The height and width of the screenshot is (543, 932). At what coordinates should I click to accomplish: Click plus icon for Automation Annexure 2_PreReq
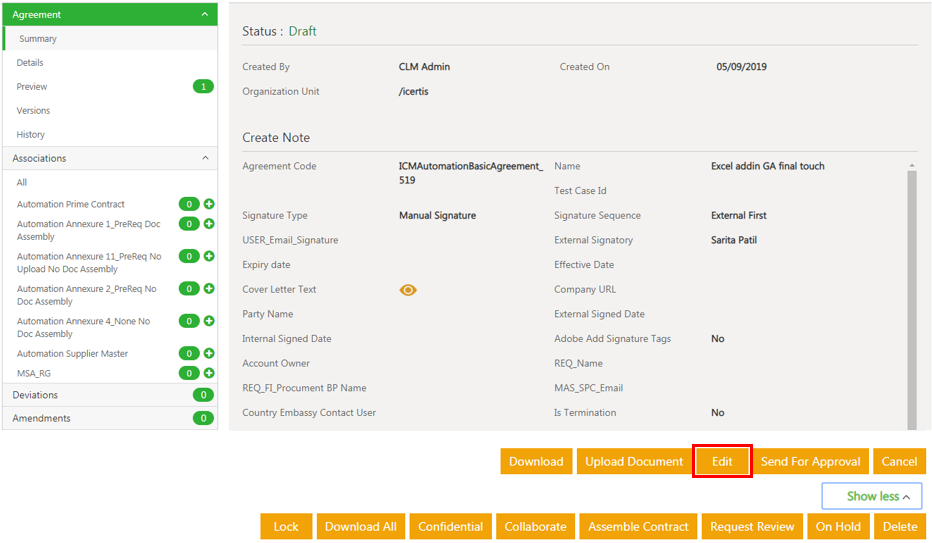point(209,289)
